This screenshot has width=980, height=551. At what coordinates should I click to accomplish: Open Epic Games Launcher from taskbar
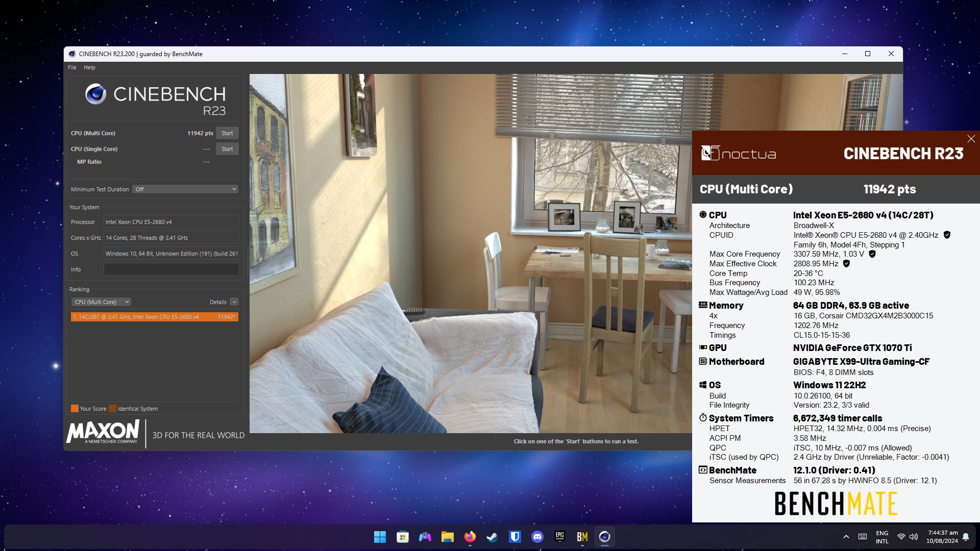(560, 537)
